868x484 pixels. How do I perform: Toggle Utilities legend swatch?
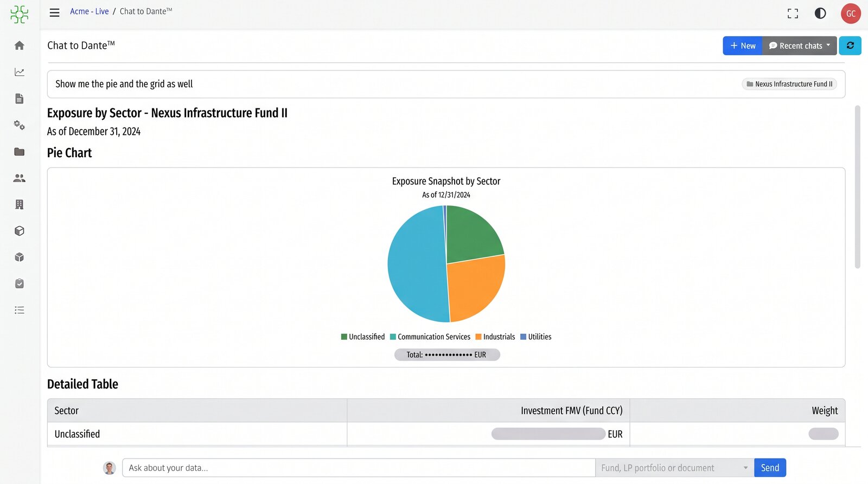coord(524,337)
